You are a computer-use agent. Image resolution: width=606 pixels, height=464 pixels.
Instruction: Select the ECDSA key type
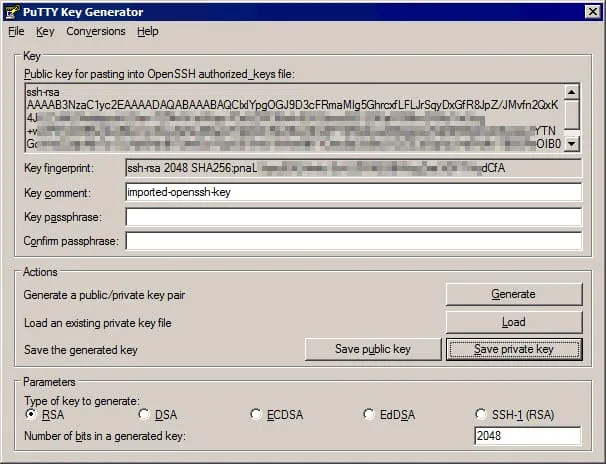click(256, 414)
